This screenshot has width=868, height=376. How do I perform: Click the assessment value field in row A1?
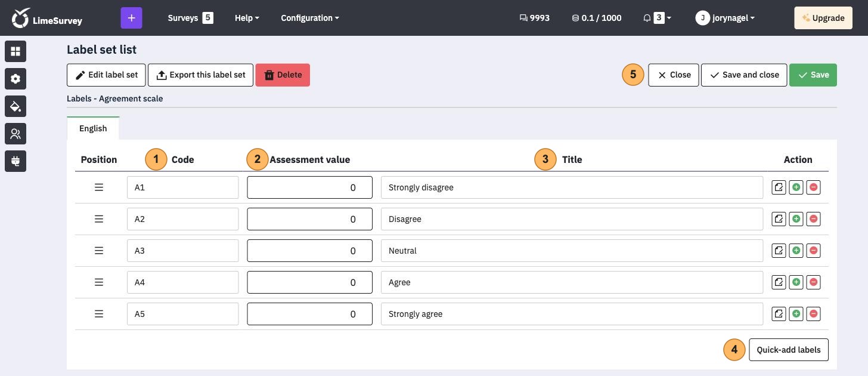310,187
